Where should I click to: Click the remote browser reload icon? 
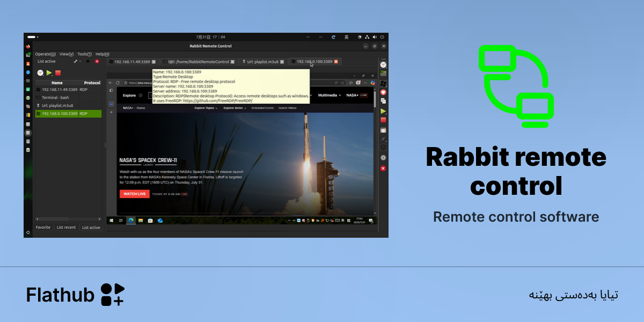coord(118,83)
